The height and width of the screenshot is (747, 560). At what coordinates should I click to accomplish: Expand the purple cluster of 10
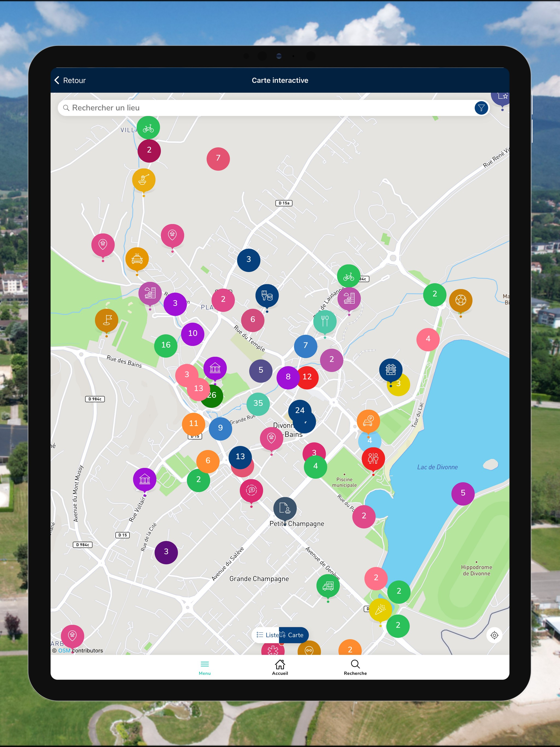(192, 334)
